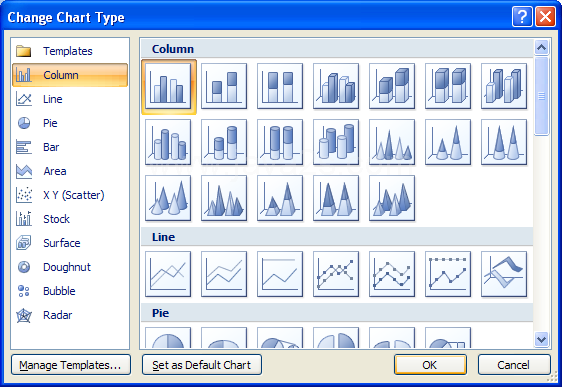The width and height of the screenshot is (562, 387).
Task: Click the Column section header
Action: 337,49
